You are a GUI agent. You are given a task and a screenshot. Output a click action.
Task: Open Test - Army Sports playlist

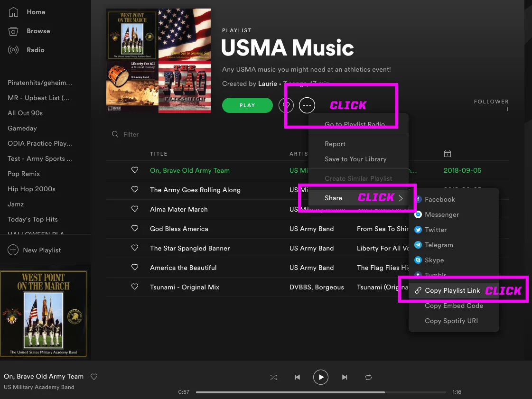coord(40,159)
